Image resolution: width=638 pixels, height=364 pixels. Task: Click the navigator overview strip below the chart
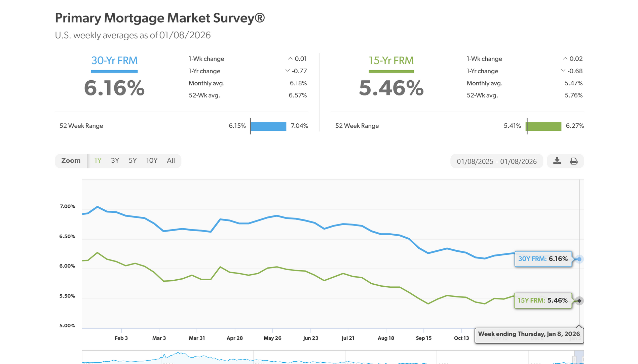(333, 357)
